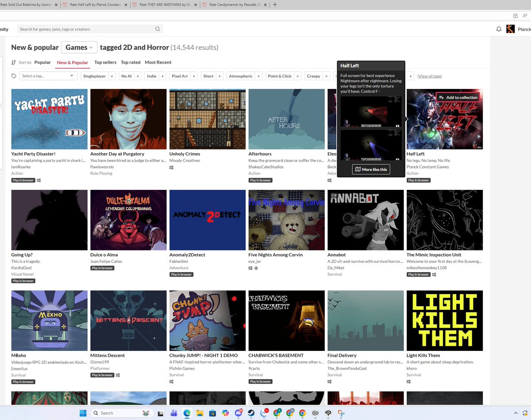Open Task View from taskbar
This screenshot has height=420, width=531.
pos(161,413)
